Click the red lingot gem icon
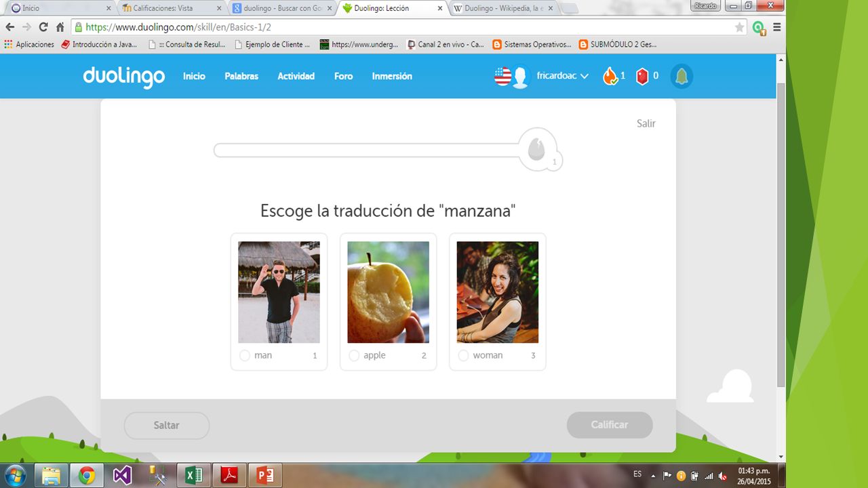This screenshot has width=868, height=488. tap(642, 77)
